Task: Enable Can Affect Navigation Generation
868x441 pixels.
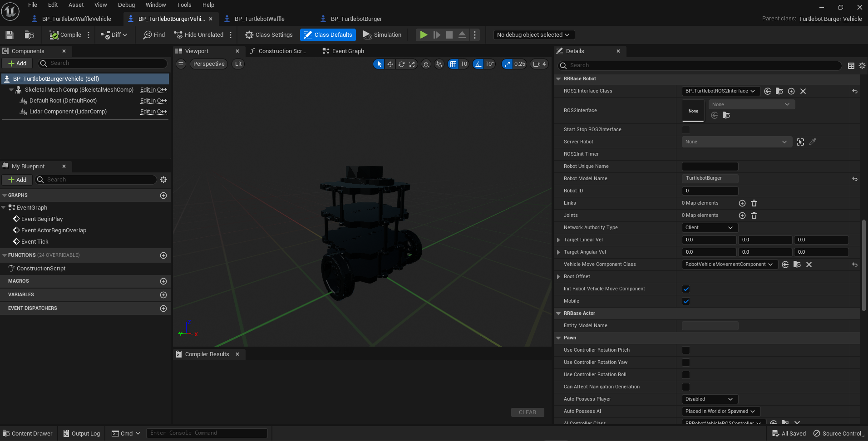Action: (x=686, y=387)
